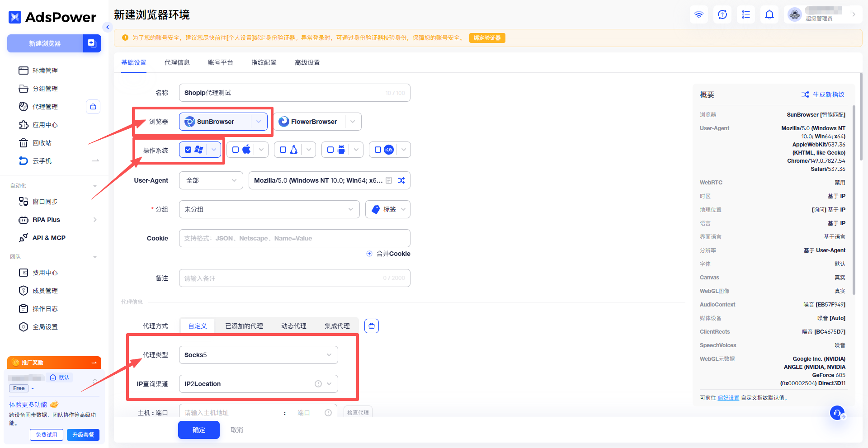This screenshot has width=868, height=448.
Task: Click the 检查代理 button
Action: point(358,413)
